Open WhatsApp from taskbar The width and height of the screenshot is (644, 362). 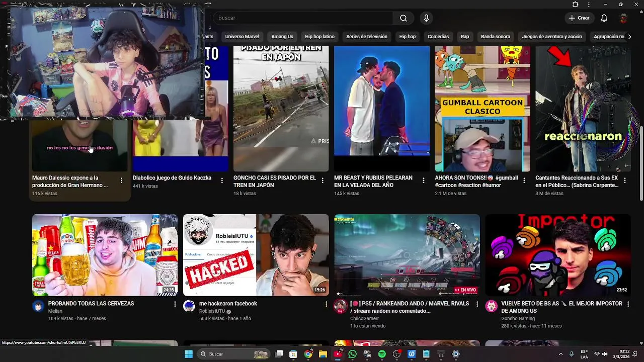(352, 354)
